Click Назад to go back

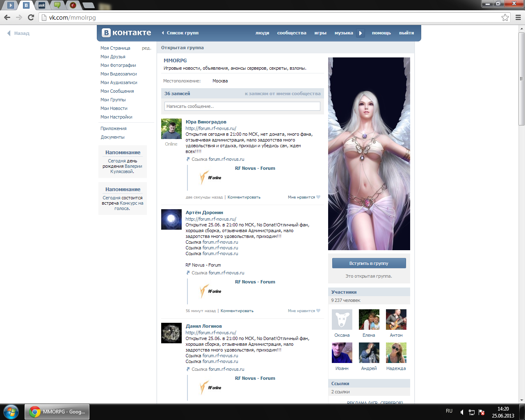[22, 33]
